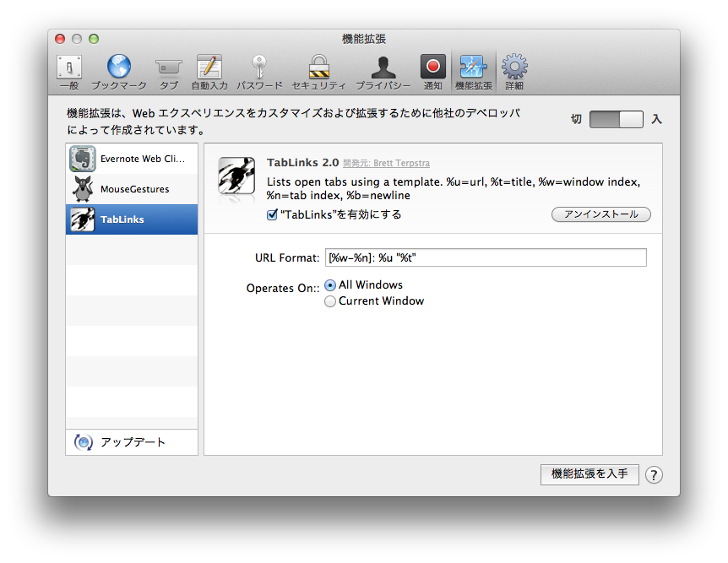Click the MouseGestures icon in sidebar
This screenshot has height=563, width=728.
(83, 189)
